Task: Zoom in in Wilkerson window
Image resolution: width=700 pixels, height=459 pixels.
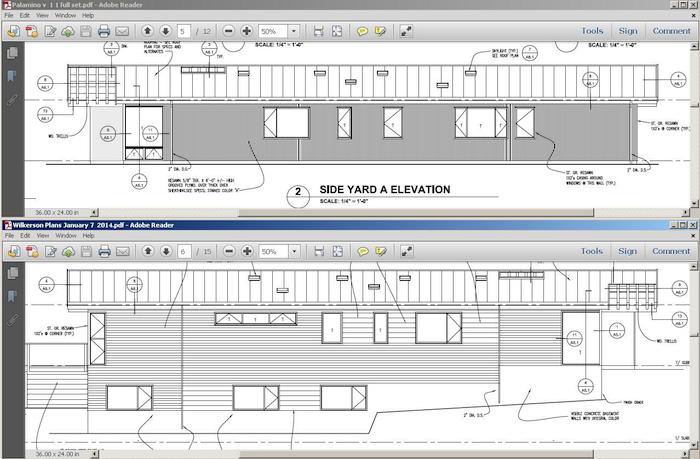Action: point(247,251)
